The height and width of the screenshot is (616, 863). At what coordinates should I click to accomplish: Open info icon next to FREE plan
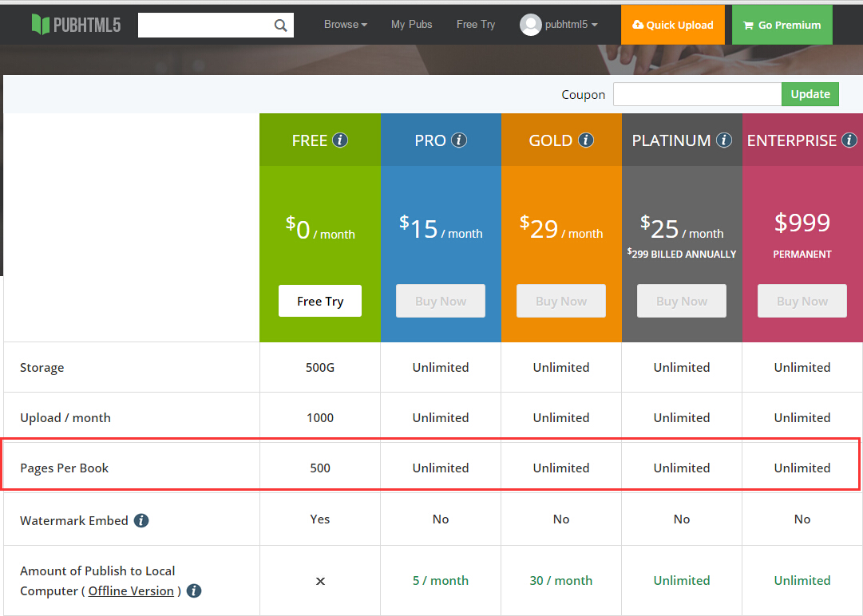(340, 140)
